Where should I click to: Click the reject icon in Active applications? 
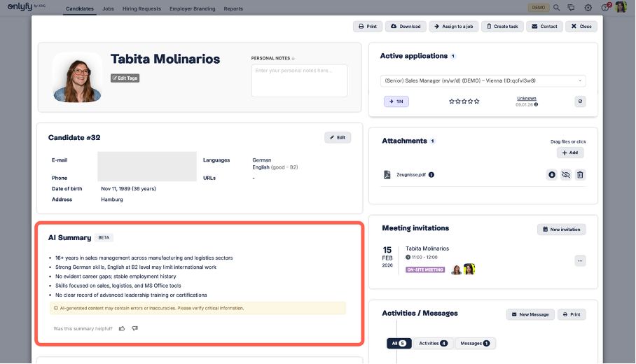pos(580,101)
